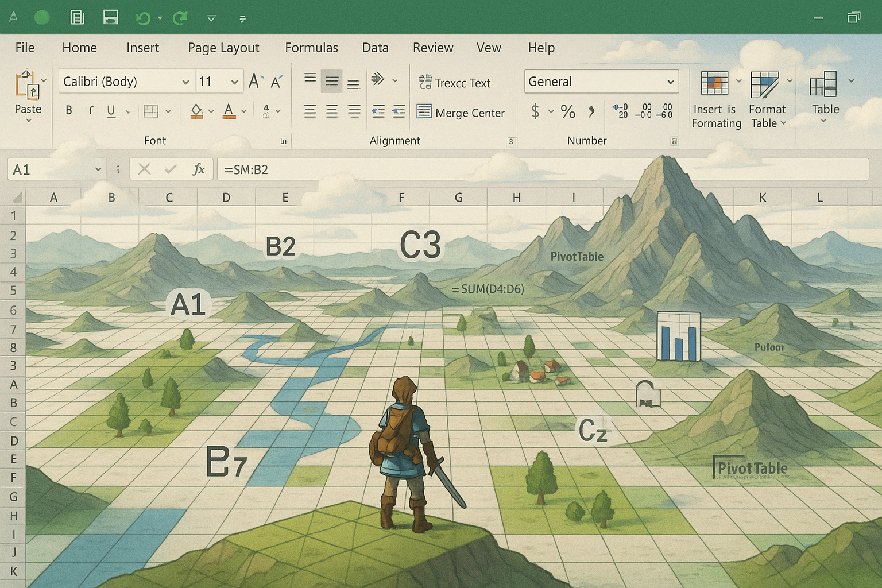Switch to the Page Layout tab
Screen dimensions: 882x588
pos(223,48)
